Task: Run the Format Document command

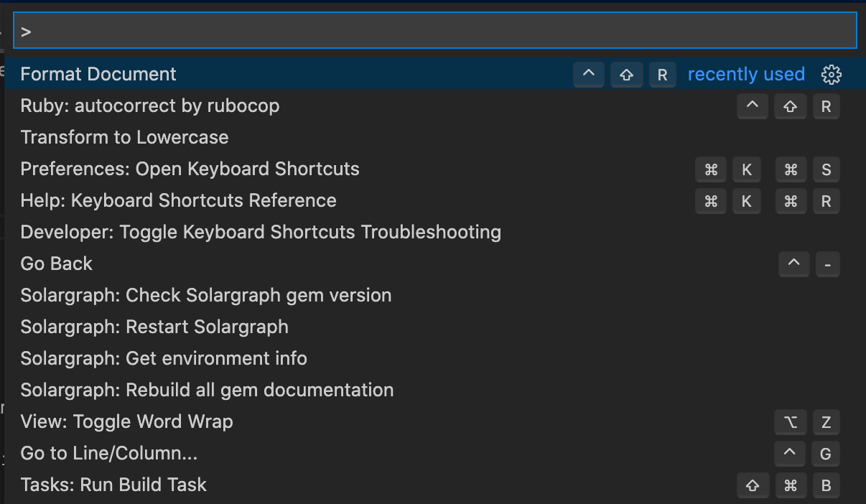Action: [98, 74]
